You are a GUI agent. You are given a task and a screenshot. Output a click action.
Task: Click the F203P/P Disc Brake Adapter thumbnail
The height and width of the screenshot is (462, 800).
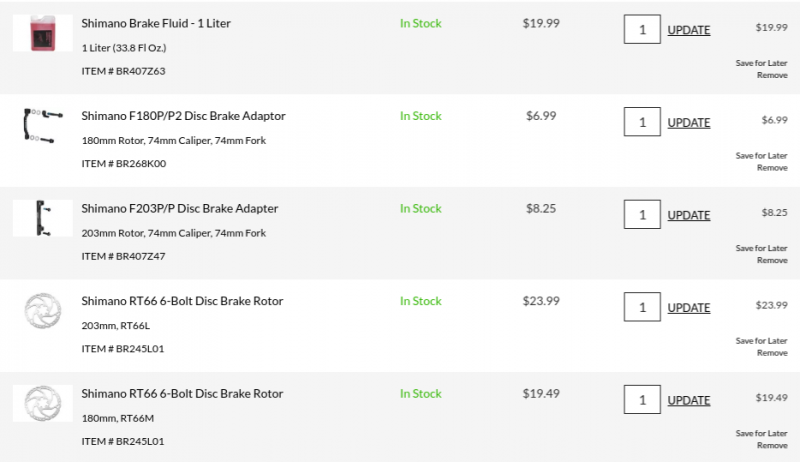[42, 217]
